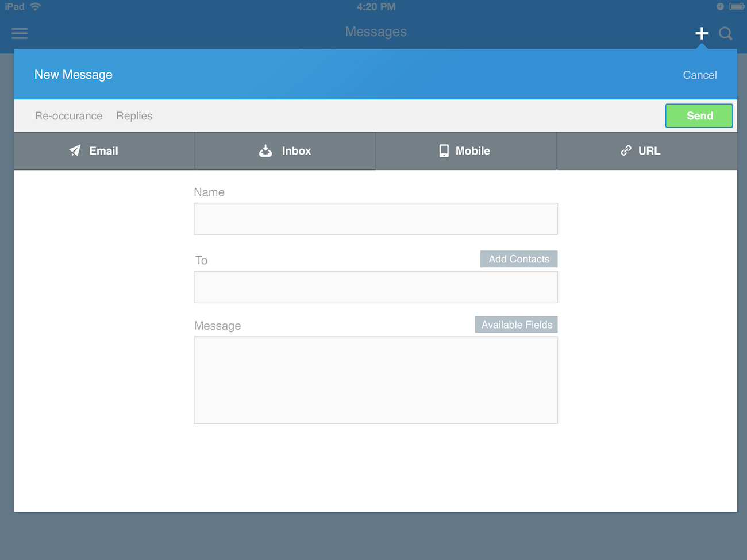Place cursor in the Message text area
747x560 pixels.
pos(375,380)
